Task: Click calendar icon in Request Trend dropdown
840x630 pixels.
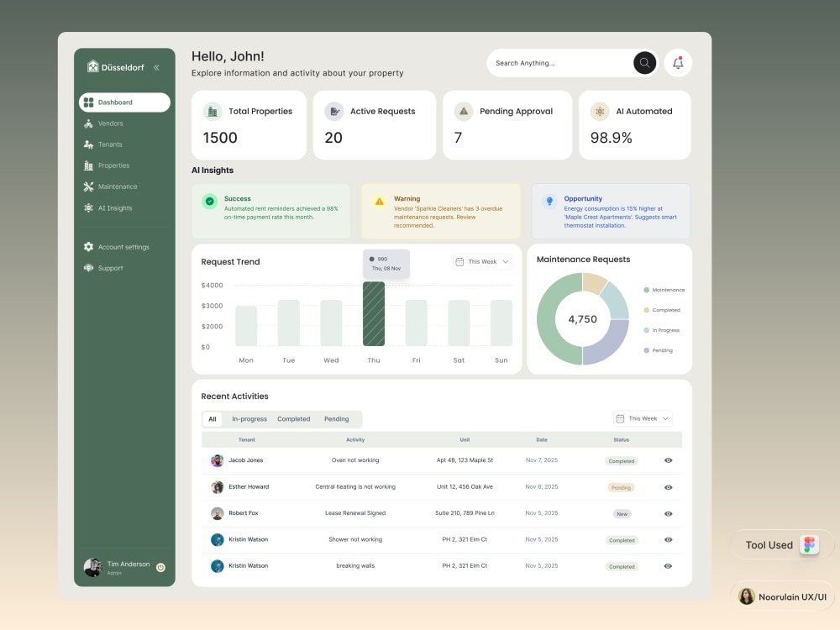Action: 459,262
